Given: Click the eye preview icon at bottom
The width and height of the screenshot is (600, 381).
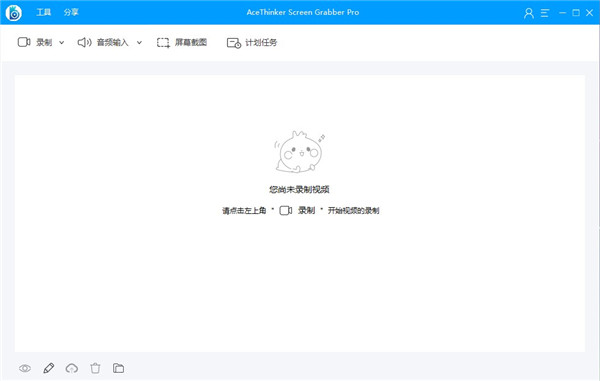Looking at the screenshot, I should tap(25, 368).
